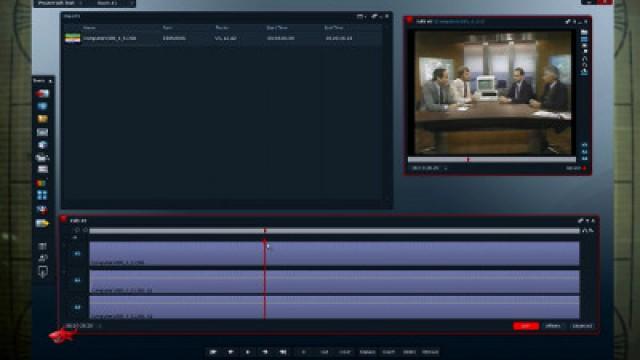Screen dimensions: 640x360
Task: Click the Remove button in bottom console
Action: click(x=430, y=352)
